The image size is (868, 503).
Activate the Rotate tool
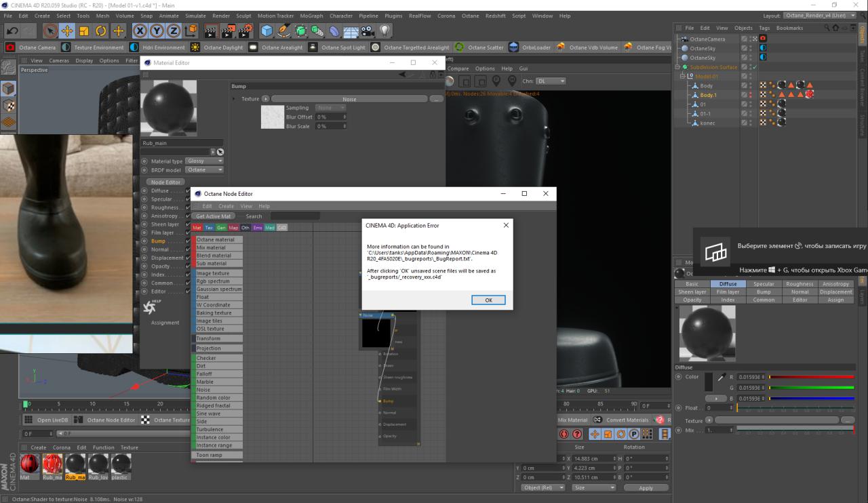point(101,31)
